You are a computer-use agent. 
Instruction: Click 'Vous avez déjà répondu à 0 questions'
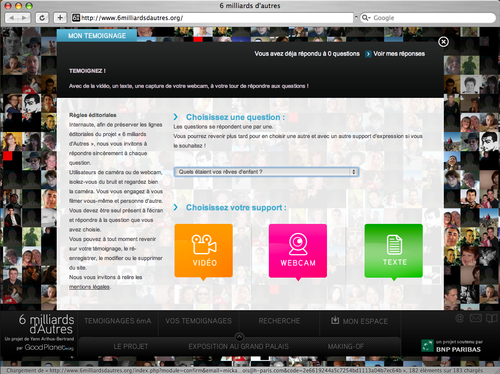[307, 54]
